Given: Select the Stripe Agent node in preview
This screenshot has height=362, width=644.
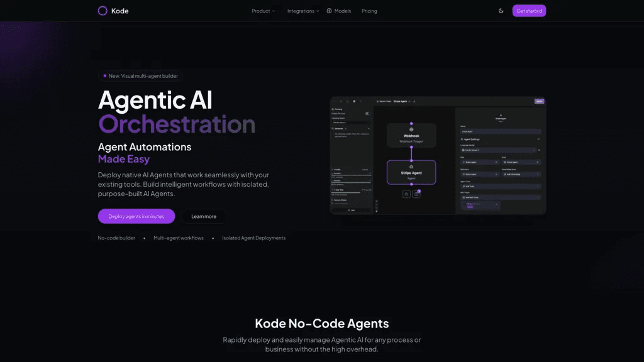Looking at the screenshot, I should (411, 172).
